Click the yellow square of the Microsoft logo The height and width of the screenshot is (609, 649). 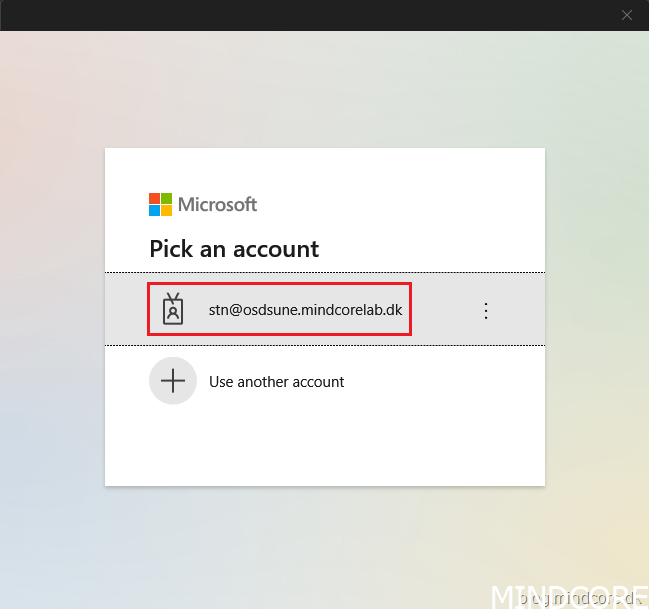[166, 210]
